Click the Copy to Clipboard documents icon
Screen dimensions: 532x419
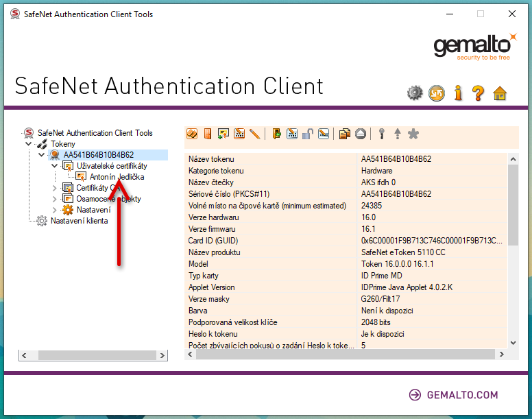[344, 134]
